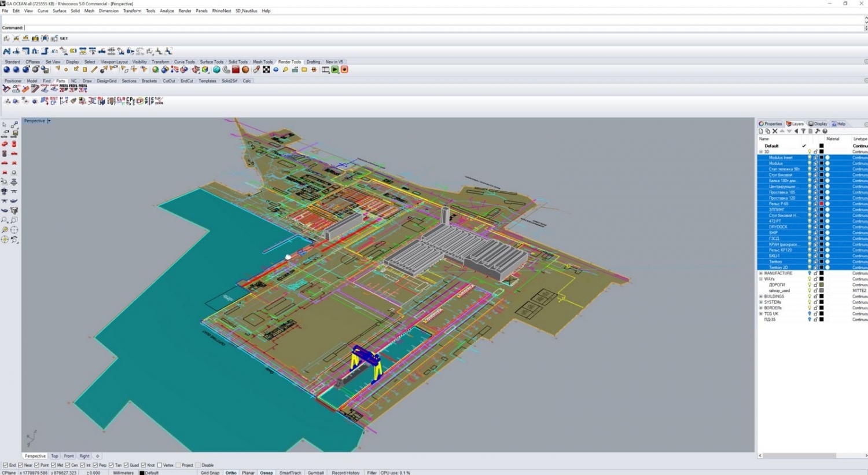Click the red color swatch of Рельс P-65 layer

coord(821,204)
